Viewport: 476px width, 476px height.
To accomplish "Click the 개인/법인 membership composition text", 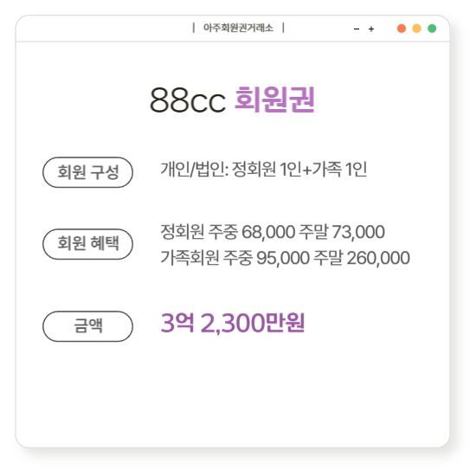I will click(263, 169).
